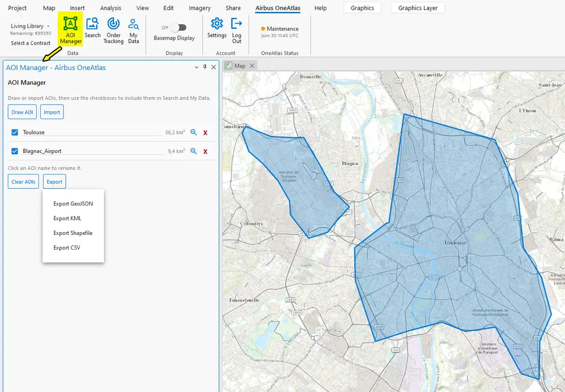Click the Toulouse city label on map
The width and height of the screenshot is (565, 392).
(455, 242)
